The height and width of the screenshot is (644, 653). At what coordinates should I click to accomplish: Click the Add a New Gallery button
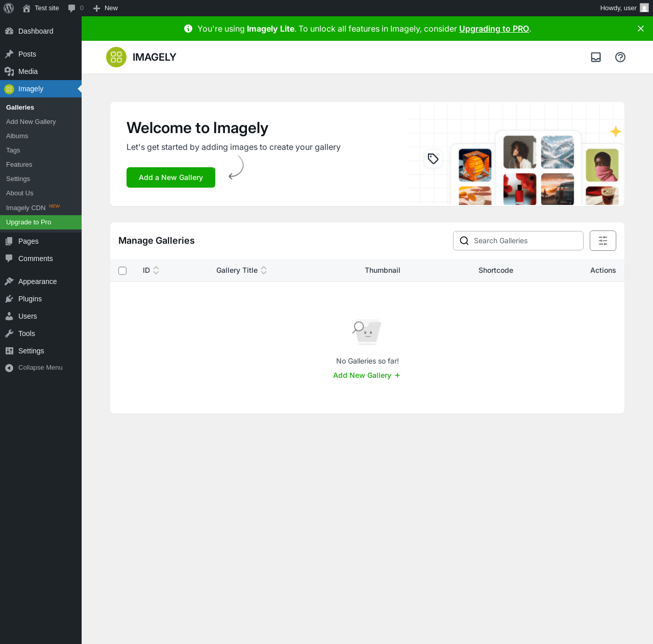171,177
